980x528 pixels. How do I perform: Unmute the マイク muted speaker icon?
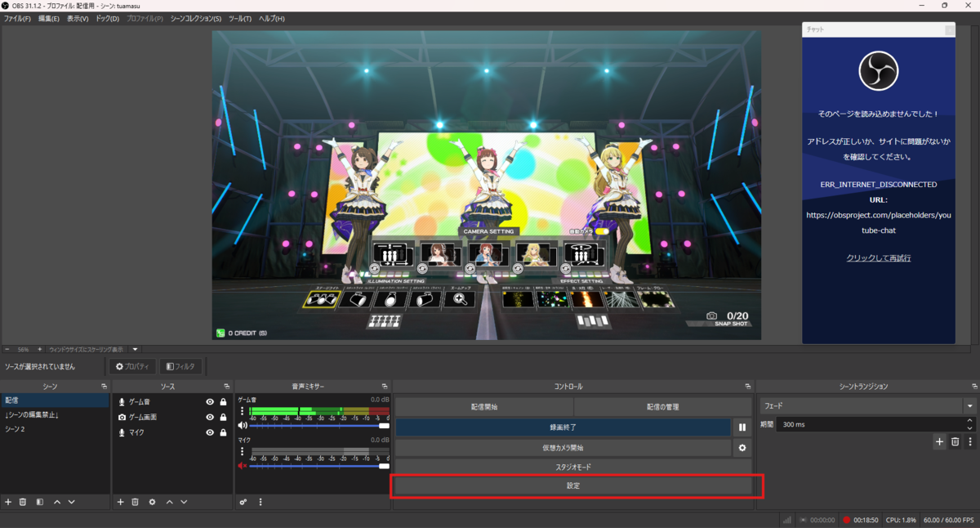(x=243, y=466)
